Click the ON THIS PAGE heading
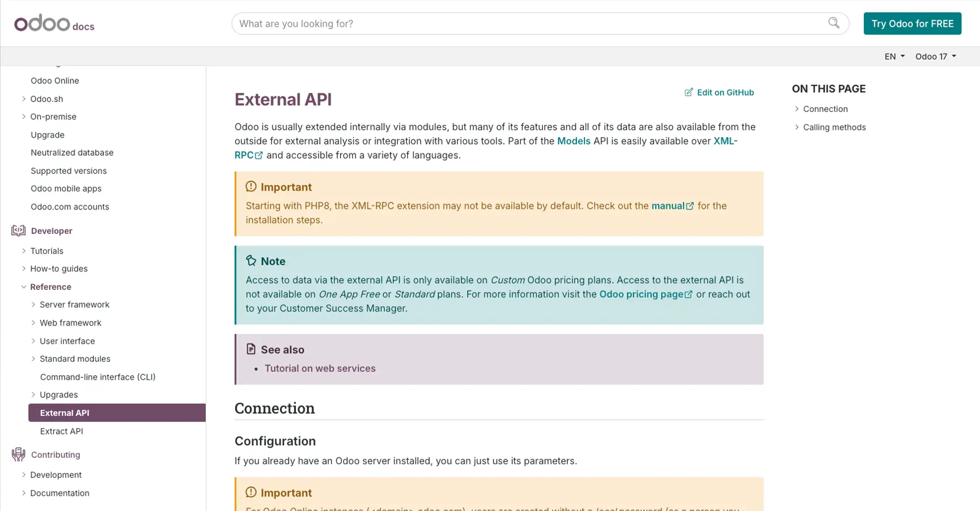The image size is (980, 511). (x=829, y=89)
